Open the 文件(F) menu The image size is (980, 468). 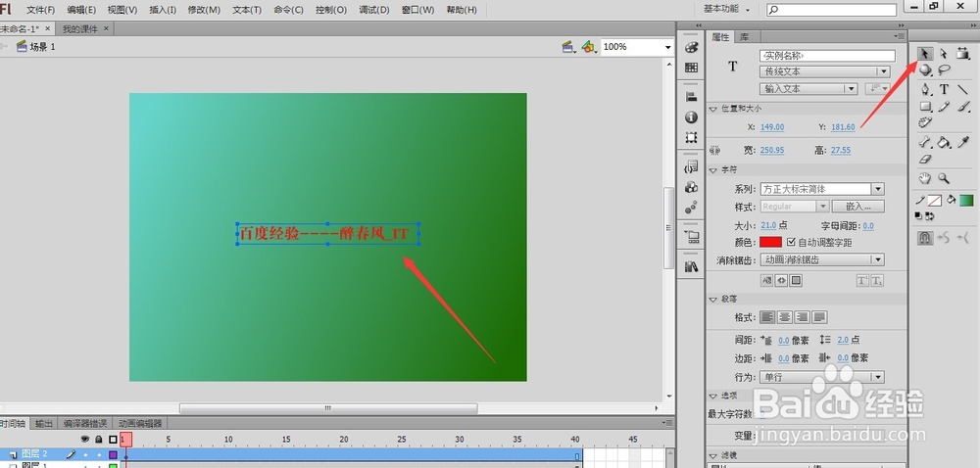pos(40,10)
